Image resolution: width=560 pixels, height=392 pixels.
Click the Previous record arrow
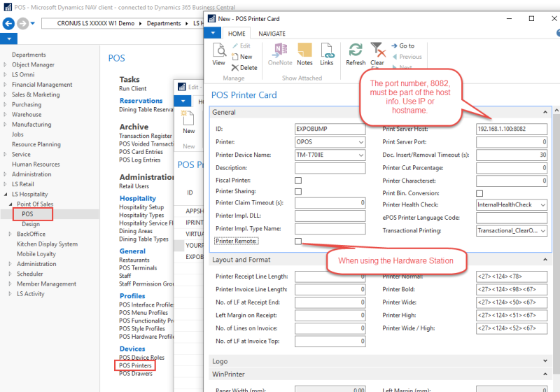coord(407,57)
